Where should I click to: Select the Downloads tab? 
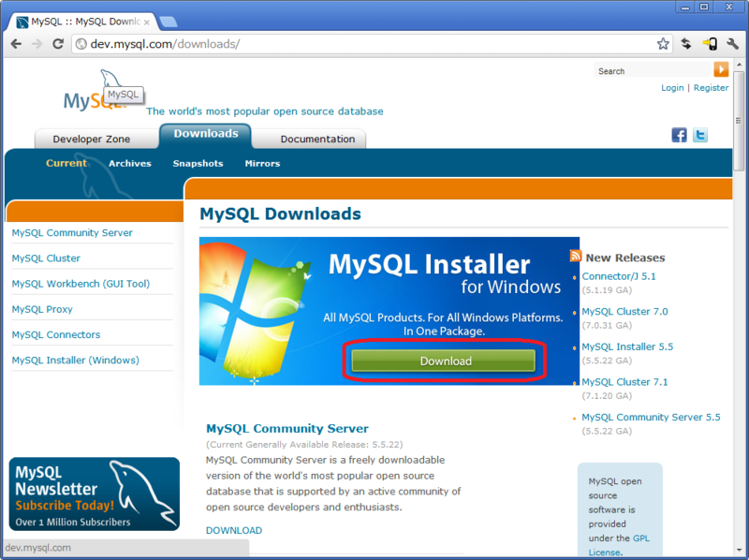(206, 134)
